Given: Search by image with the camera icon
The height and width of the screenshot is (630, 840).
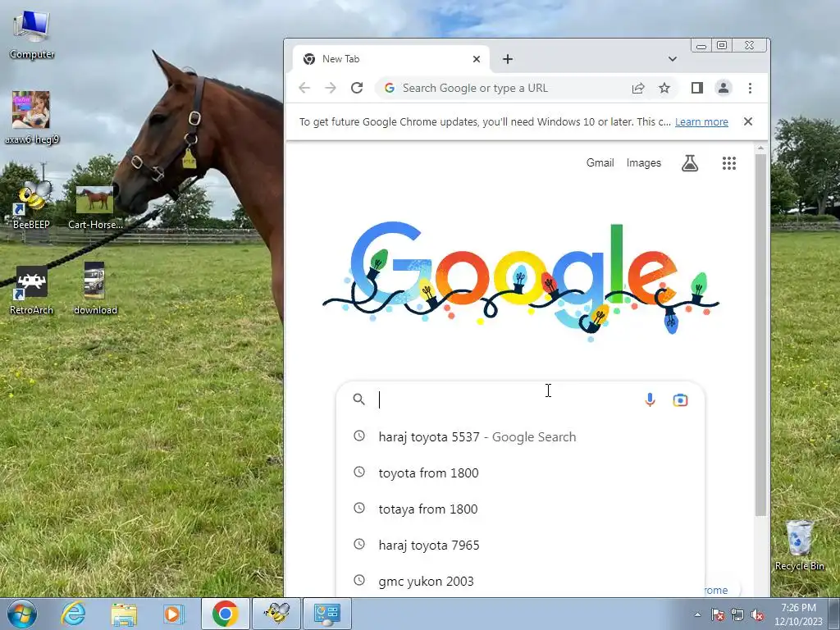Looking at the screenshot, I should [680, 399].
